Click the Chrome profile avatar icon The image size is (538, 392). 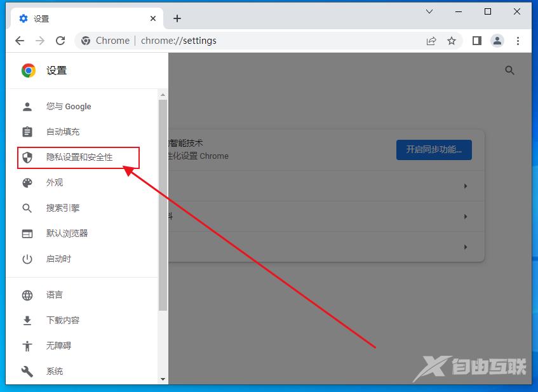tap(497, 40)
